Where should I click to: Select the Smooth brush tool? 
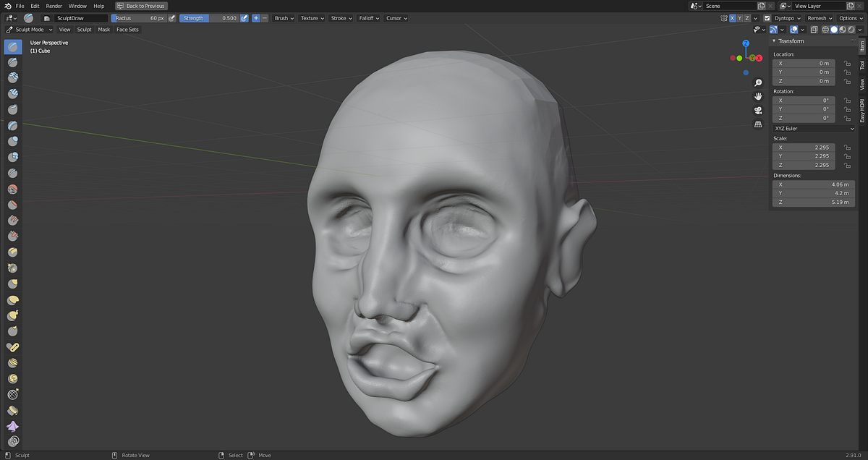13,189
